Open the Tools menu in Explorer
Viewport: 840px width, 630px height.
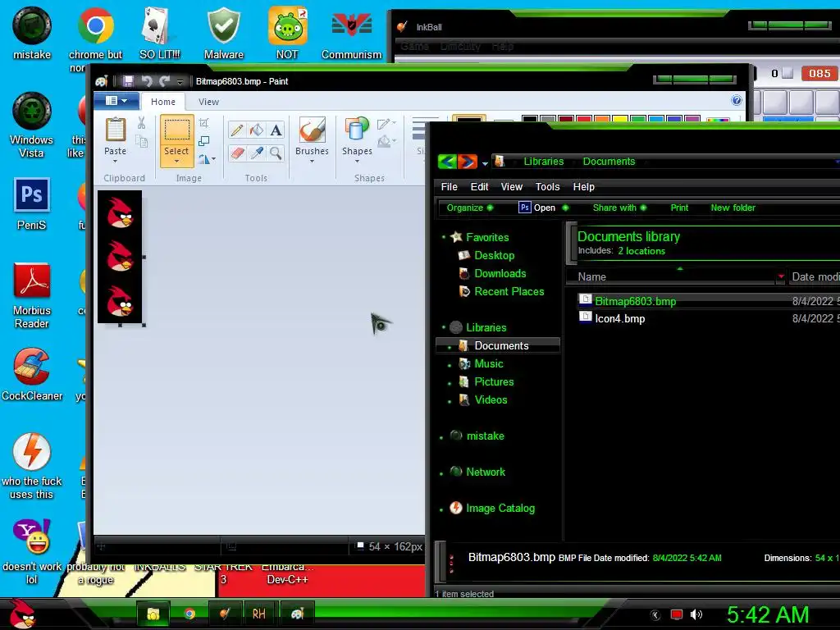547,186
